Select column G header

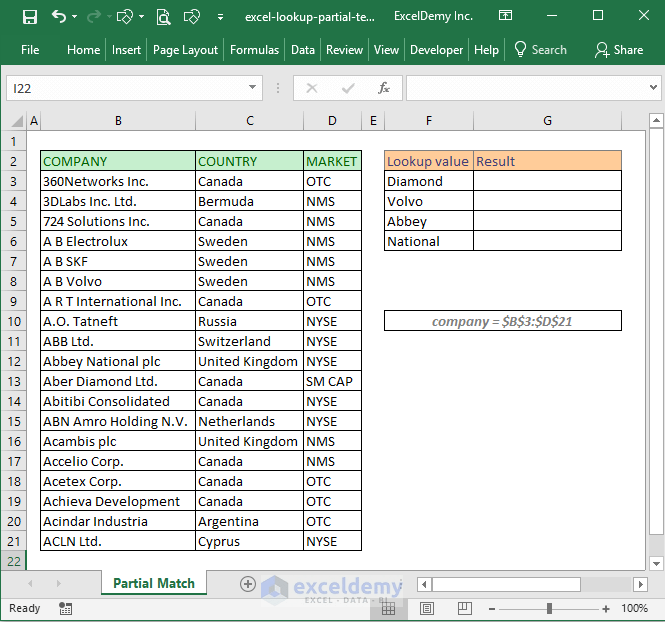[548, 121]
